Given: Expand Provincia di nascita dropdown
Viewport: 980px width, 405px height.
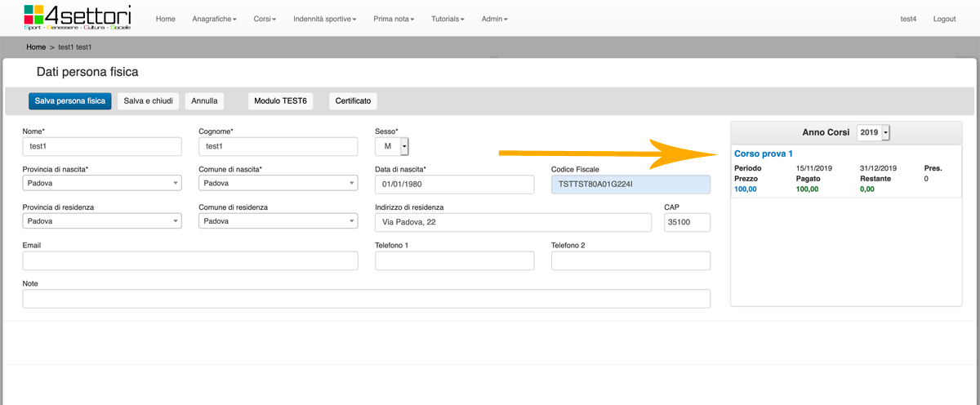Looking at the screenshot, I should coord(102,184).
